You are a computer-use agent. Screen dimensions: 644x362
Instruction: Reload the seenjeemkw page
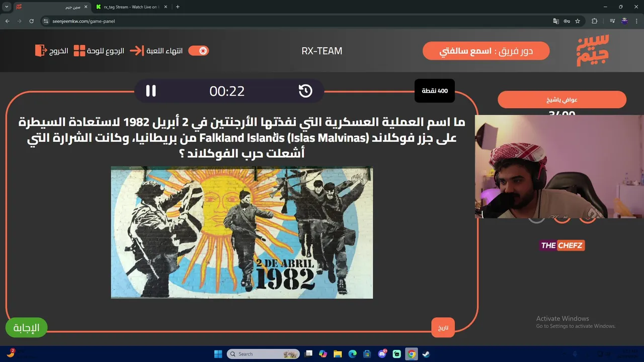[32, 21]
